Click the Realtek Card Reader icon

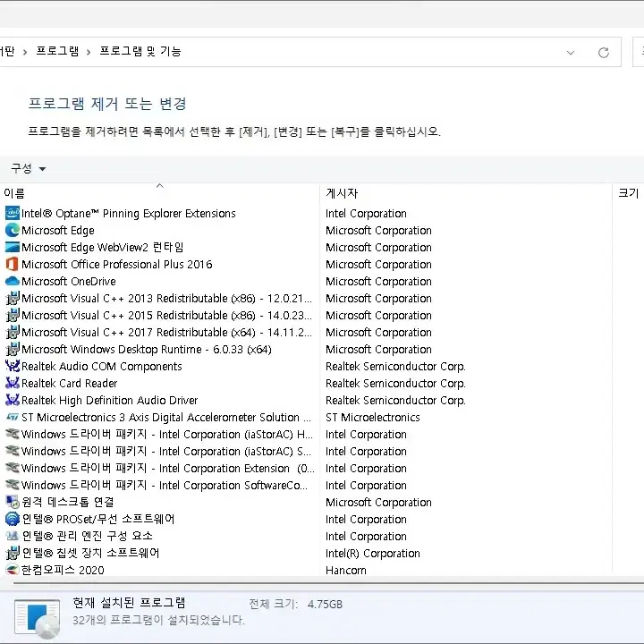[13, 383]
